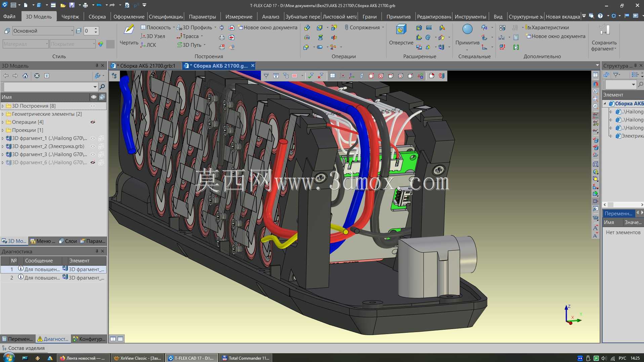This screenshot has height=362, width=644.
Task: Click the gray color swatch in Стиль
Action: (x=110, y=44)
